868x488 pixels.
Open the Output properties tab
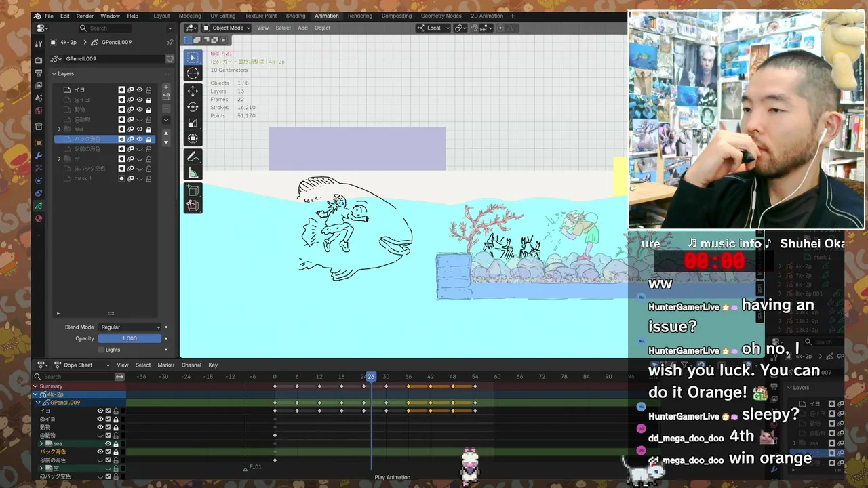(x=39, y=73)
